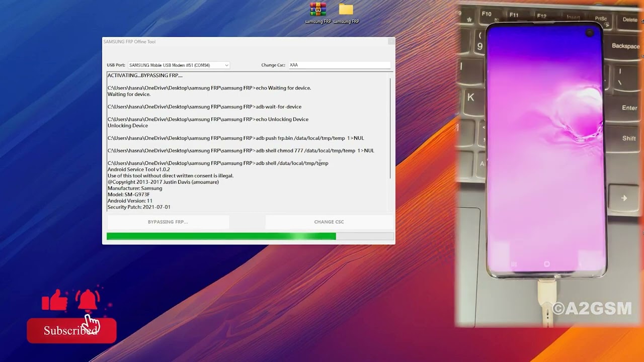Click the 'adb push frp.bin' command line
Viewport: 644px width, 362px height.
pyautogui.click(x=235, y=138)
